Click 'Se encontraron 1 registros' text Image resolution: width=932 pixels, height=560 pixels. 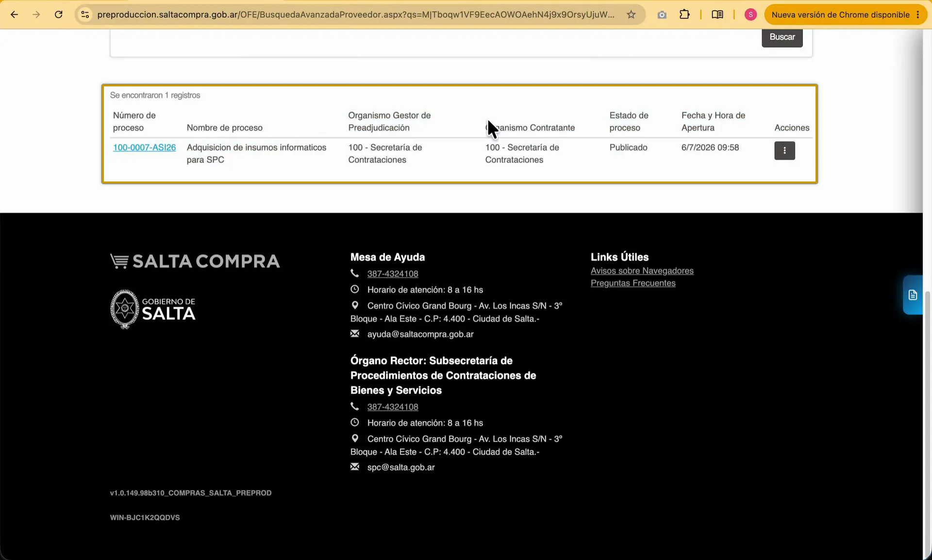[x=155, y=95]
